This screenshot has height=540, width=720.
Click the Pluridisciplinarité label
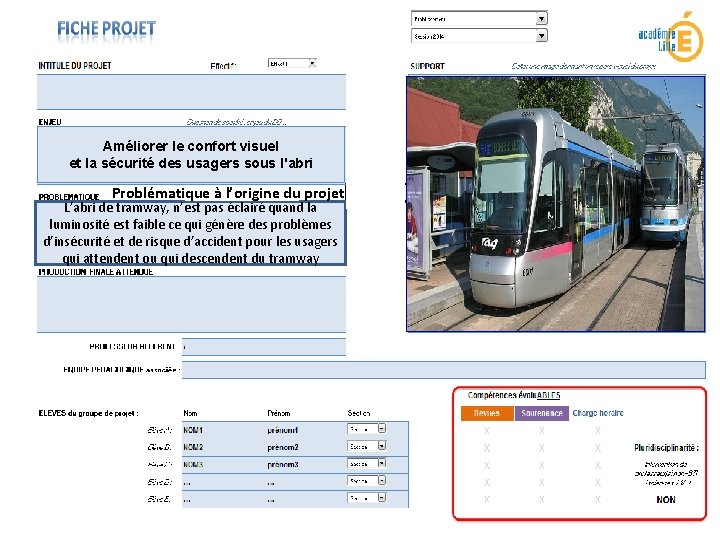click(666, 448)
